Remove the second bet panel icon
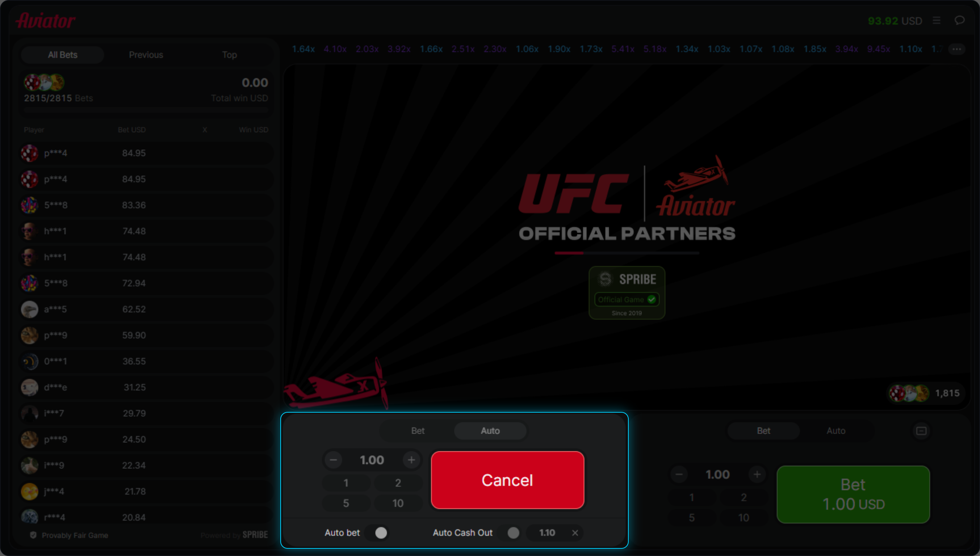980x556 pixels. [921, 431]
